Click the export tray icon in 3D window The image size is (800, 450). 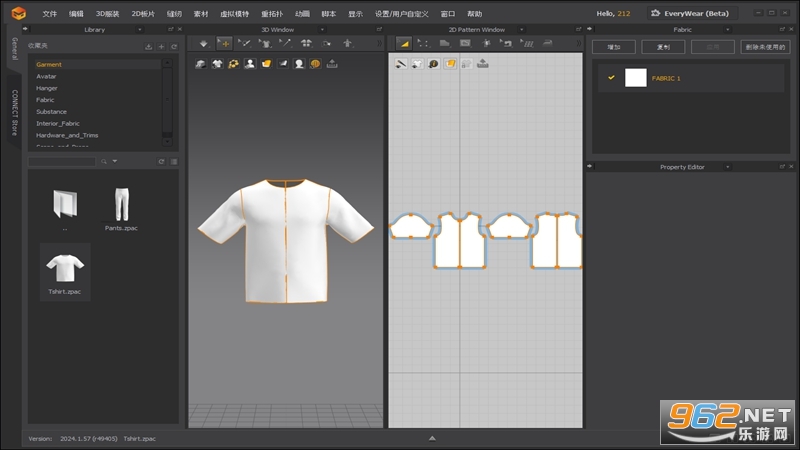[x=332, y=64]
